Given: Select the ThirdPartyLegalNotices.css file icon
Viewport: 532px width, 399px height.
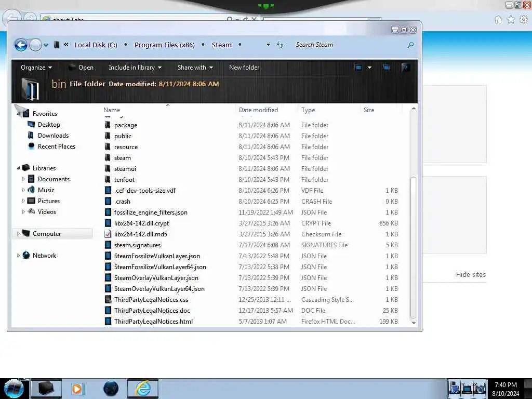Looking at the screenshot, I should [x=108, y=299].
